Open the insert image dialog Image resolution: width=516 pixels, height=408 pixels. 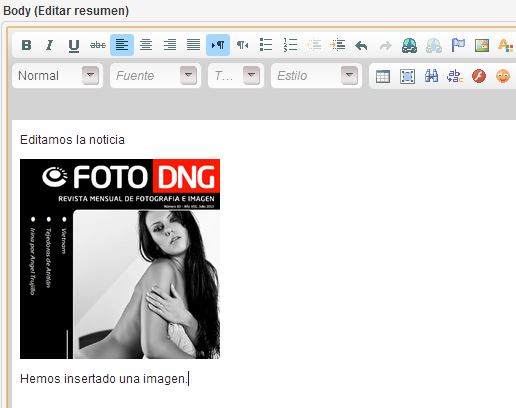click(x=482, y=45)
